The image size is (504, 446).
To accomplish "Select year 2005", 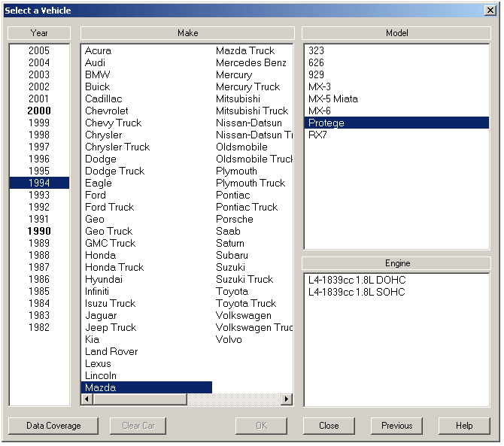I will [39, 51].
